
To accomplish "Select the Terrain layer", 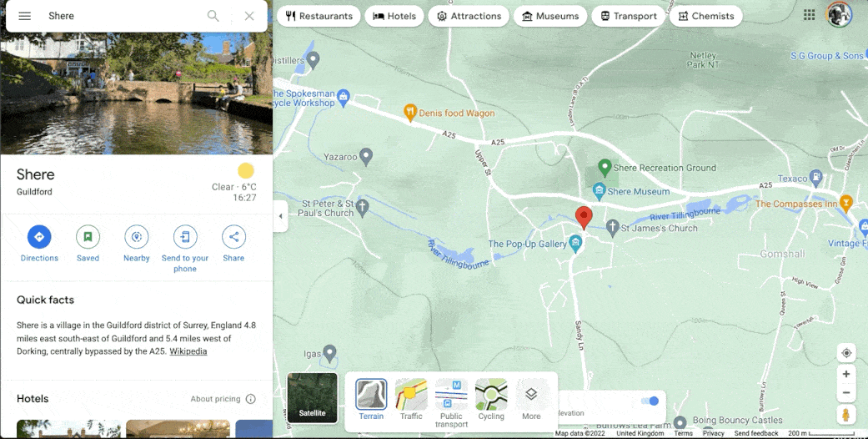I will tap(371, 400).
